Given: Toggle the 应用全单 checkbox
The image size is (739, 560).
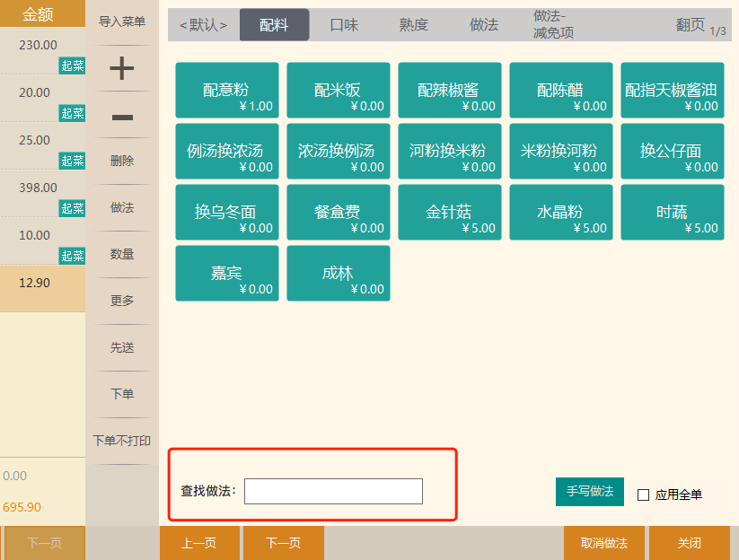Looking at the screenshot, I should tap(643, 494).
